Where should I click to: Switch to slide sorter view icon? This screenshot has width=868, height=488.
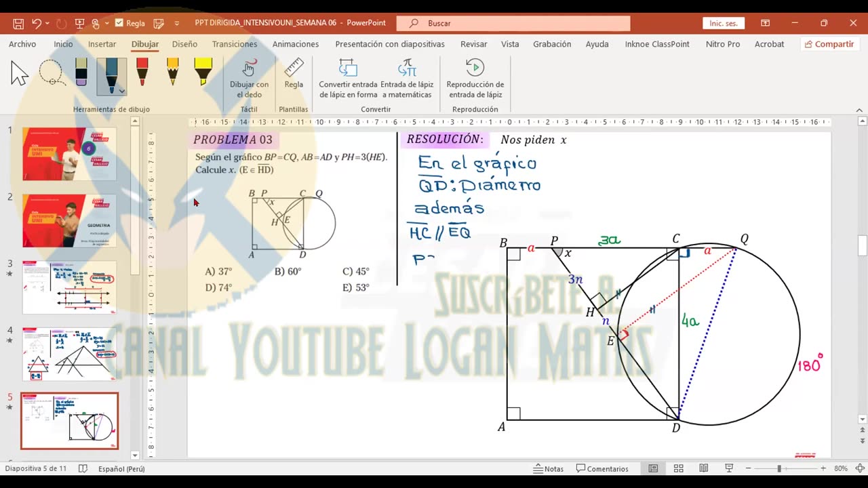coord(678,468)
